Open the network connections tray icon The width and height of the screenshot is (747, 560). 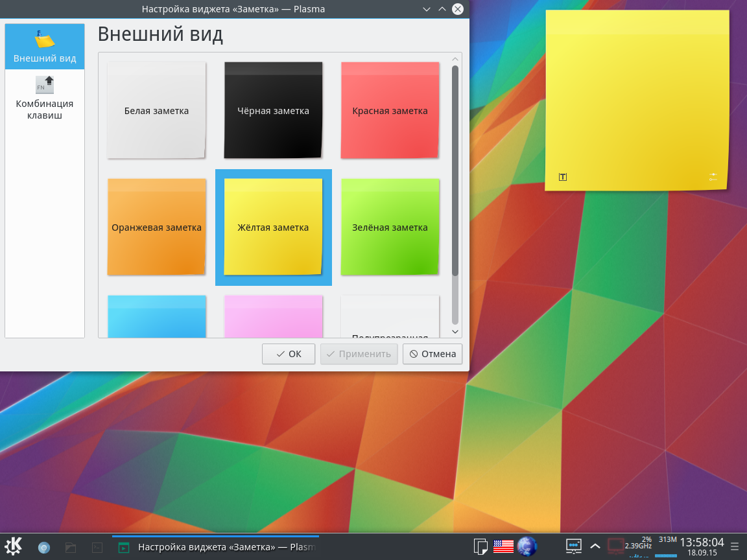pyautogui.click(x=574, y=546)
